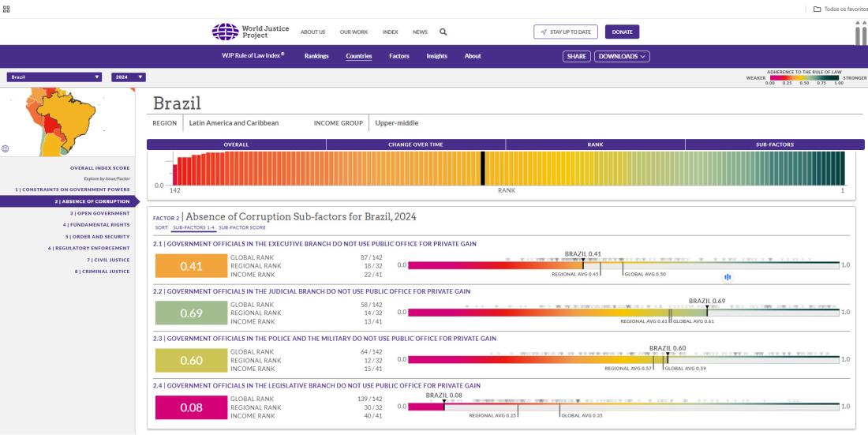Open the Brazil country dropdown
Image resolution: width=868 pixels, height=435 pixels.
pyautogui.click(x=54, y=77)
